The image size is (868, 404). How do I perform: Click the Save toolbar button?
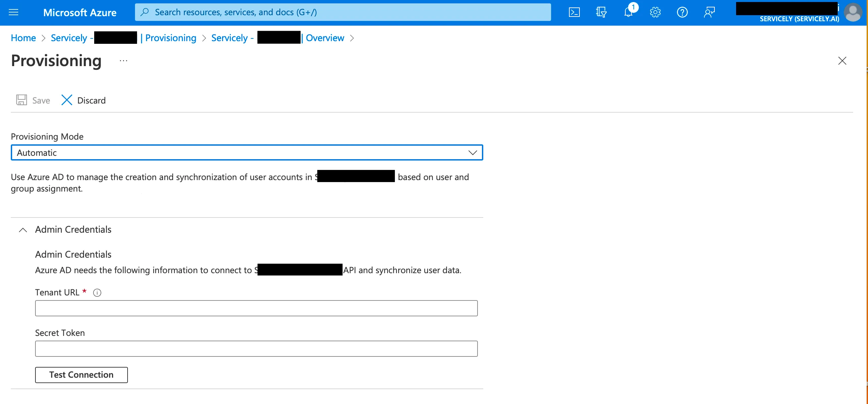point(33,100)
